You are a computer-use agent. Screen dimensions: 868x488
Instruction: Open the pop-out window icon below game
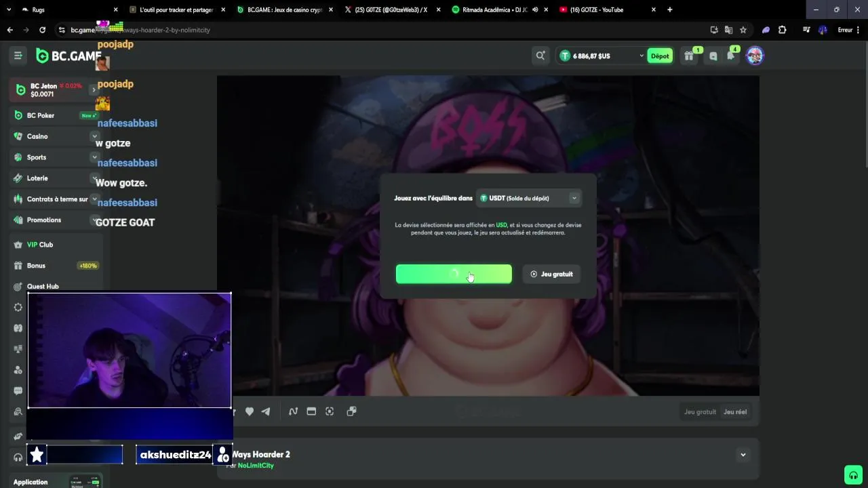coord(351,411)
